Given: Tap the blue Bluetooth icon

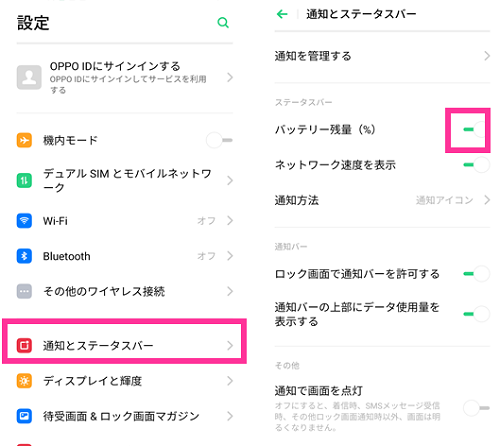Looking at the screenshot, I should tap(24, 256).
